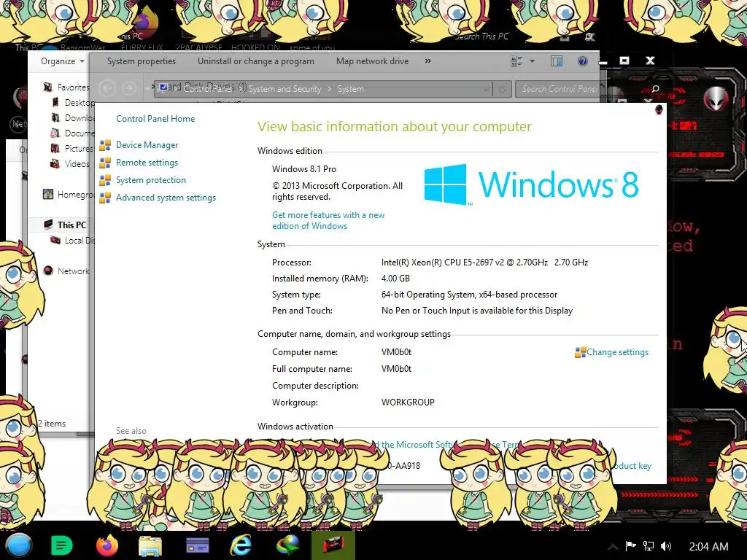Image resolution: width=747 pixels, height=560 pixels.
Task: Open the green chat app on taskbar
Action: coord(61,545)
